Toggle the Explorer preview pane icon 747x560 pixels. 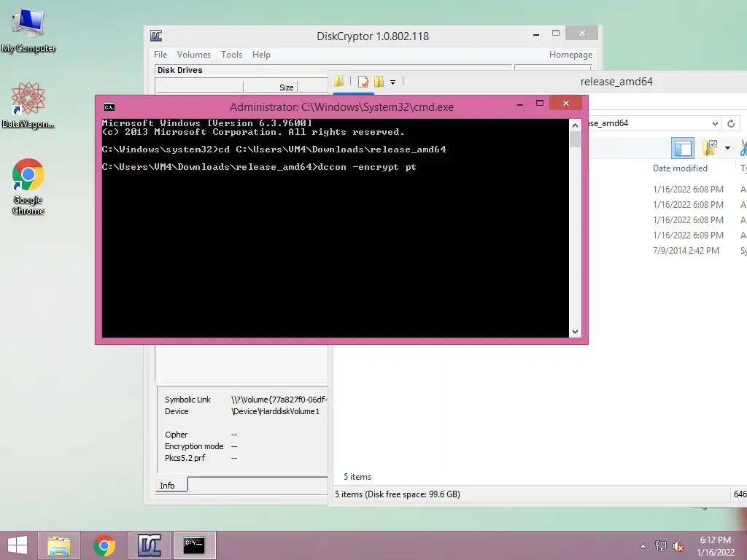click(x=683, y=148)
